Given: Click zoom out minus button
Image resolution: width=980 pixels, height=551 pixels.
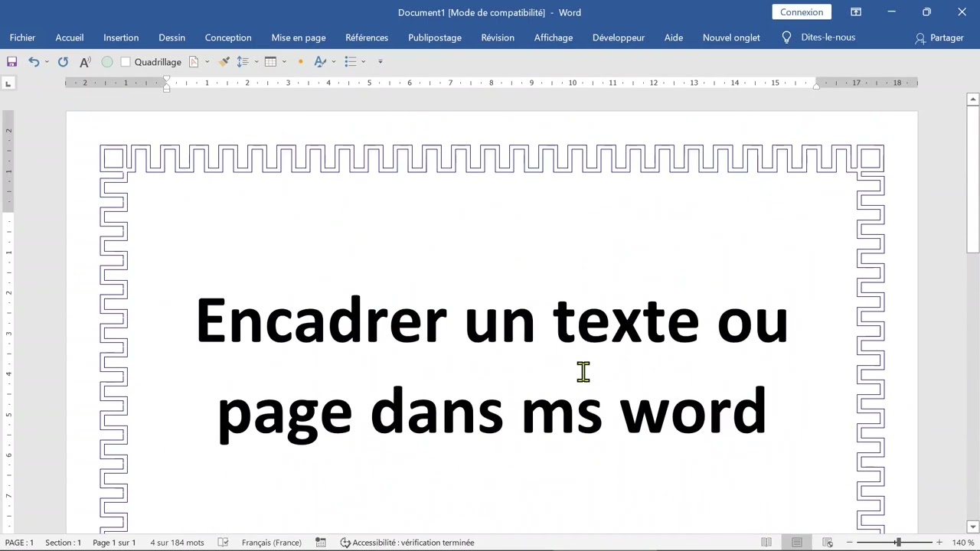Looking at the screenshot, I should coord(849,543).
